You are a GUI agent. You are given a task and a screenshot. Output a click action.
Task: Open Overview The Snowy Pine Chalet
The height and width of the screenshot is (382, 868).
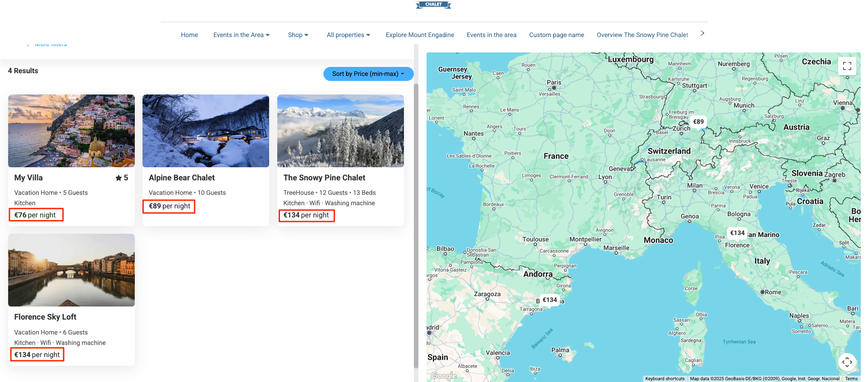click(642, 35)
